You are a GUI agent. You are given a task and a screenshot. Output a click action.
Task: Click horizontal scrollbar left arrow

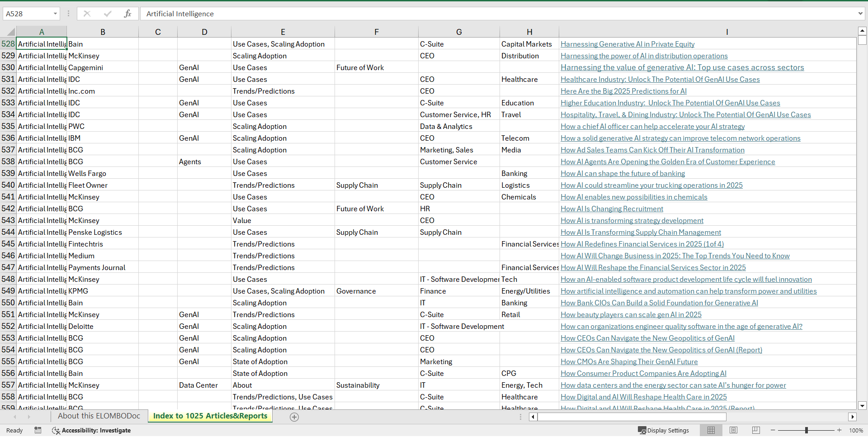point(533,417)
